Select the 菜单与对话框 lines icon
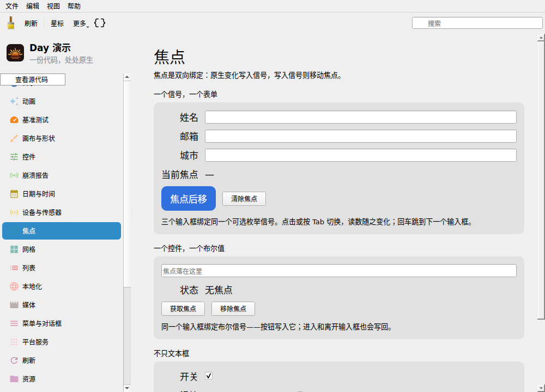This screenshot has height=392, width=545. tap(14, 323)
